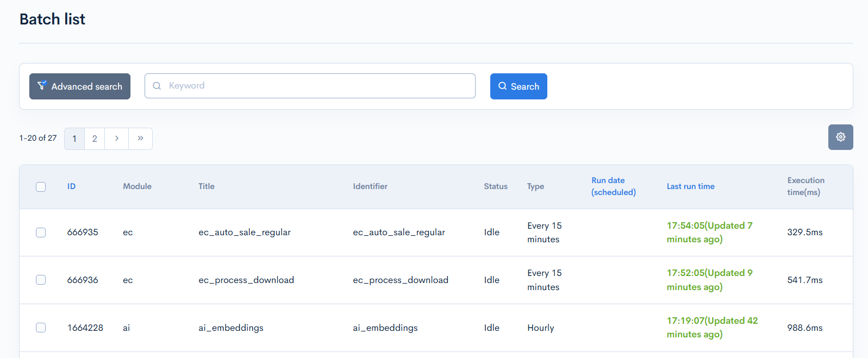Click the ec_auto_sale_regular identifier cell

pyautogui.click(x=399, y=233)
